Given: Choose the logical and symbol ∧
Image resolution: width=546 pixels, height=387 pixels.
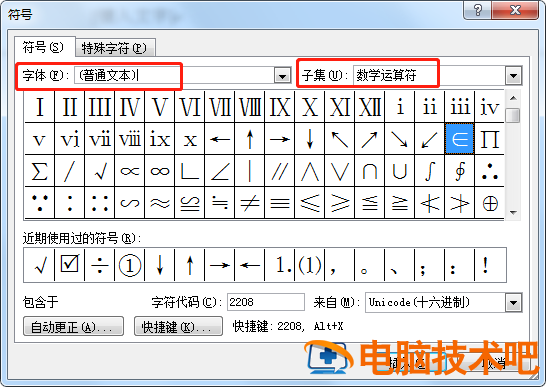Looking at the screenshot, I should pyautogui.click(x=310, y=171).
